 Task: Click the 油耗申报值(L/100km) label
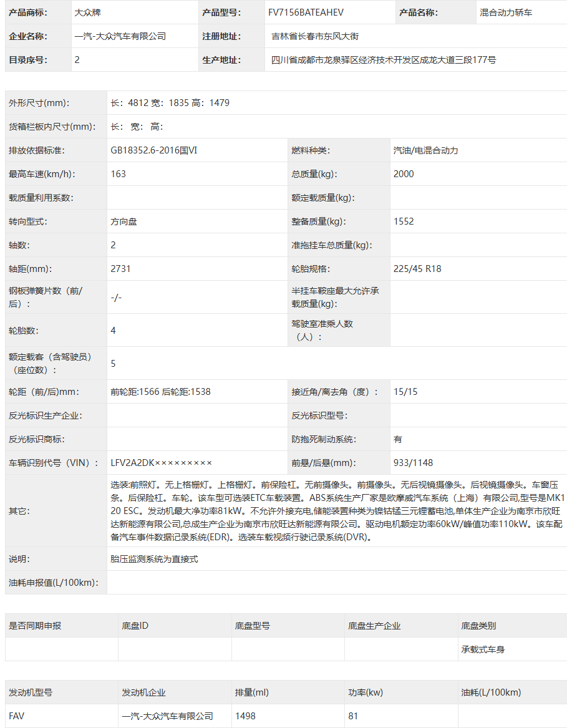pos(54,583)
